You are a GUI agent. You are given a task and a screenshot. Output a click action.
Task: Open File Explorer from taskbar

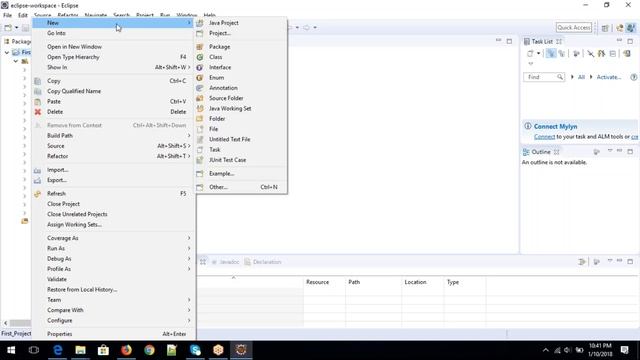click(80, 350)
